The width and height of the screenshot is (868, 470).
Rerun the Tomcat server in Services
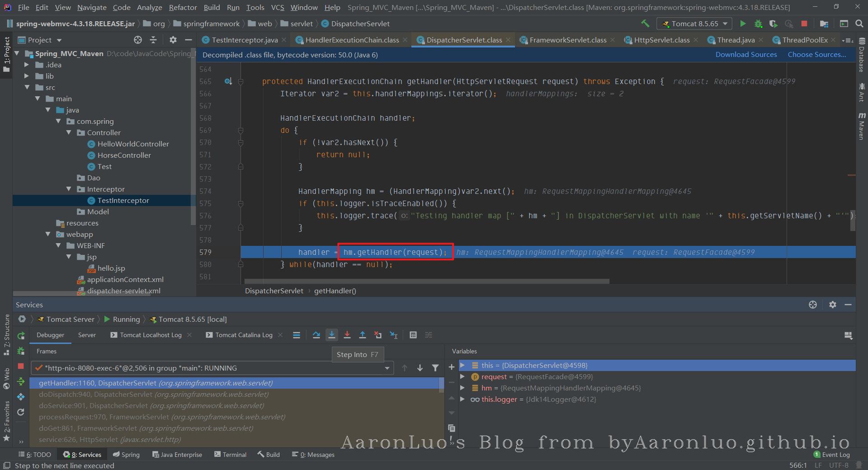coord(21,336)
